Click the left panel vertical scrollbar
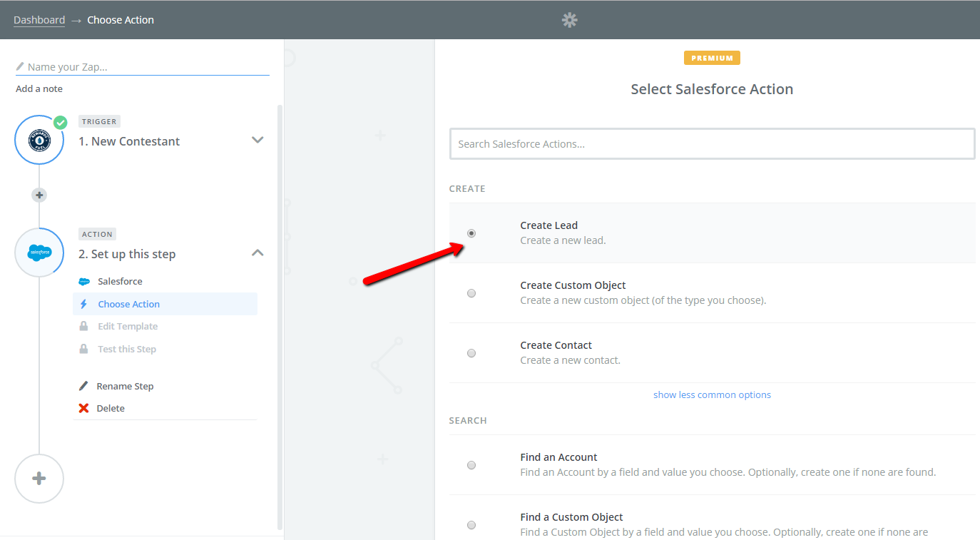This screenshot has height=540, width=980. coord(280,317)
